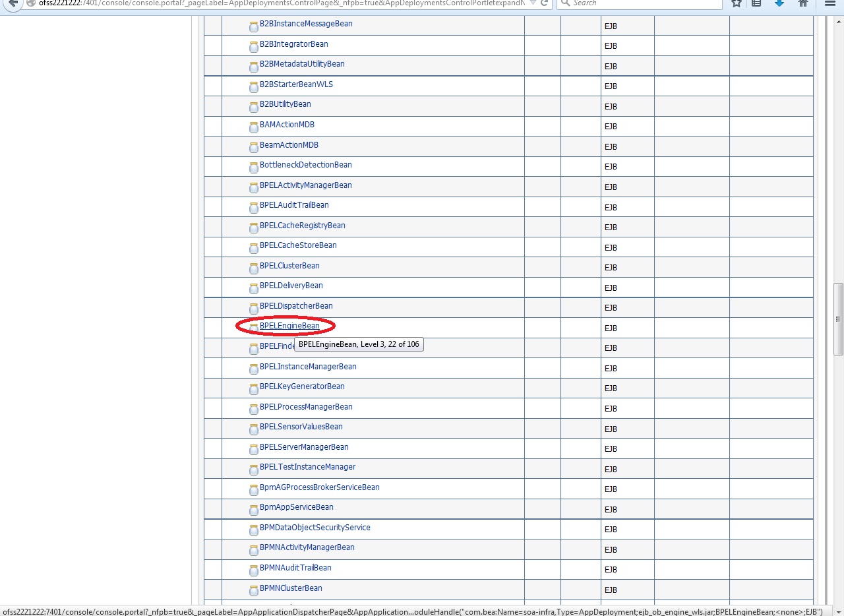The height and width of the screenshot is (616, 844).
Task: Click the icon next to BPELAuditTrailBean
Action: [254, 208]
